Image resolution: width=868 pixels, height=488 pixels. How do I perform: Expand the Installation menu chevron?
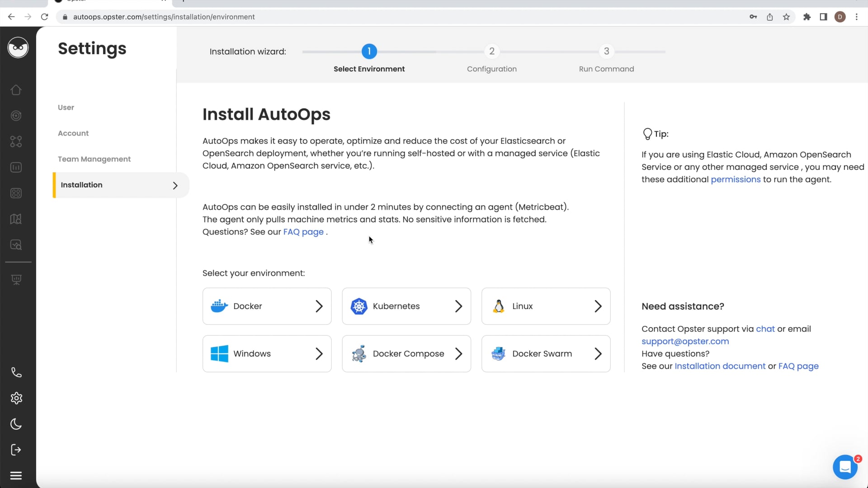tap(175, 185)
